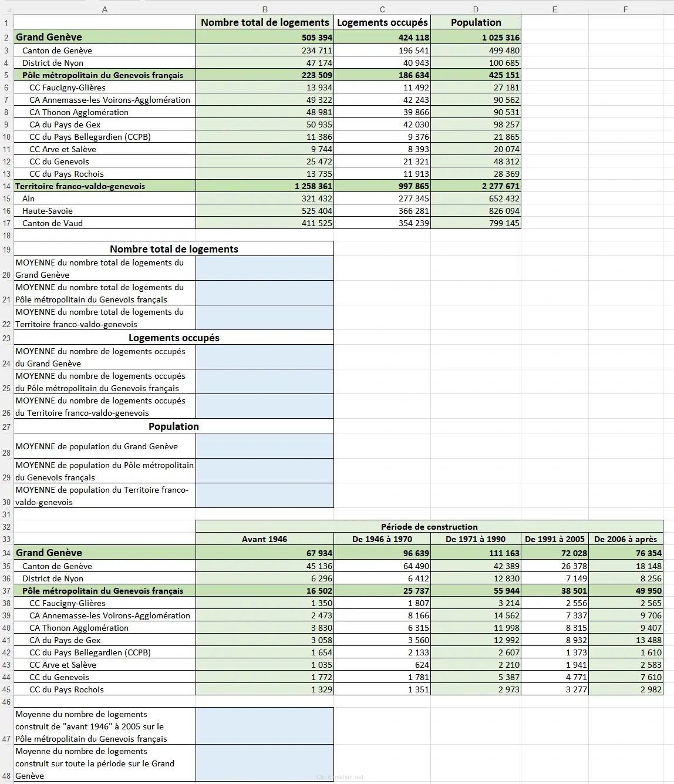This screenshot has width=674, height=784.
Task: Select the empty blue cell in row 47
Action: (265, 726)
